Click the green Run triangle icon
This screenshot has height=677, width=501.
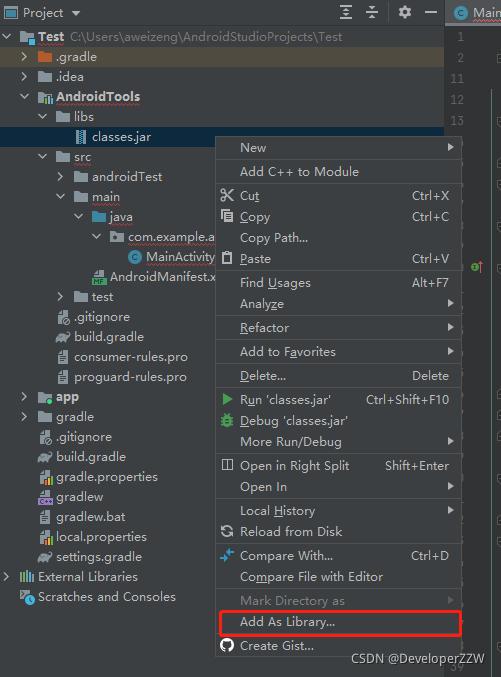[227, 399]
